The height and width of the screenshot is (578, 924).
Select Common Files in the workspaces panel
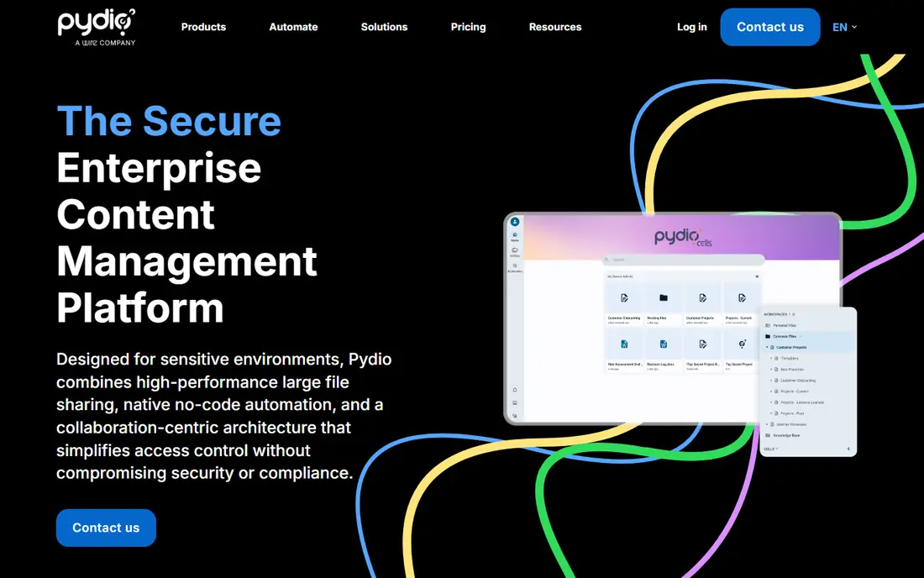(x=808, y=336)
